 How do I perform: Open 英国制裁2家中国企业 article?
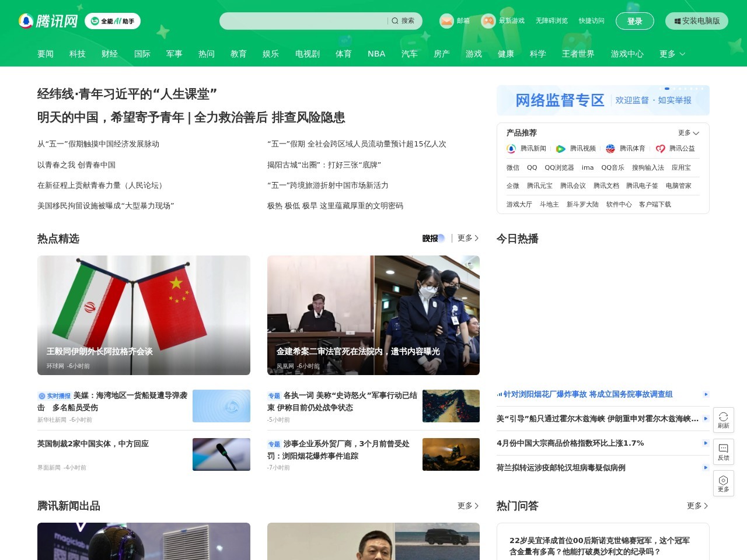[x=93, y=444]
